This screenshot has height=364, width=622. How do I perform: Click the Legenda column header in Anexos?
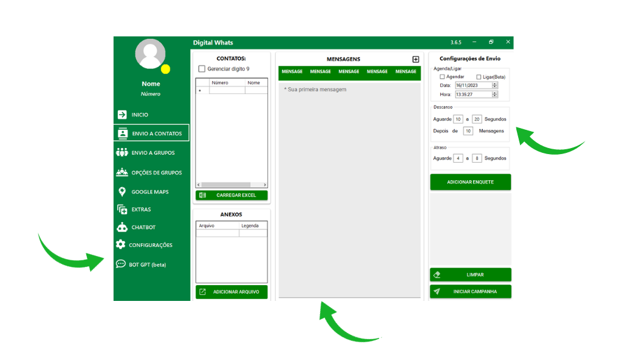tap(253, 226)
